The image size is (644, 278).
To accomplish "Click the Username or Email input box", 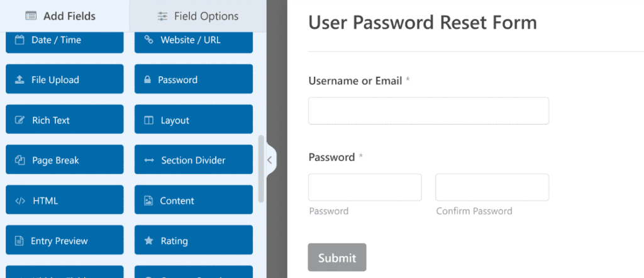I will (x=428, y=111).
